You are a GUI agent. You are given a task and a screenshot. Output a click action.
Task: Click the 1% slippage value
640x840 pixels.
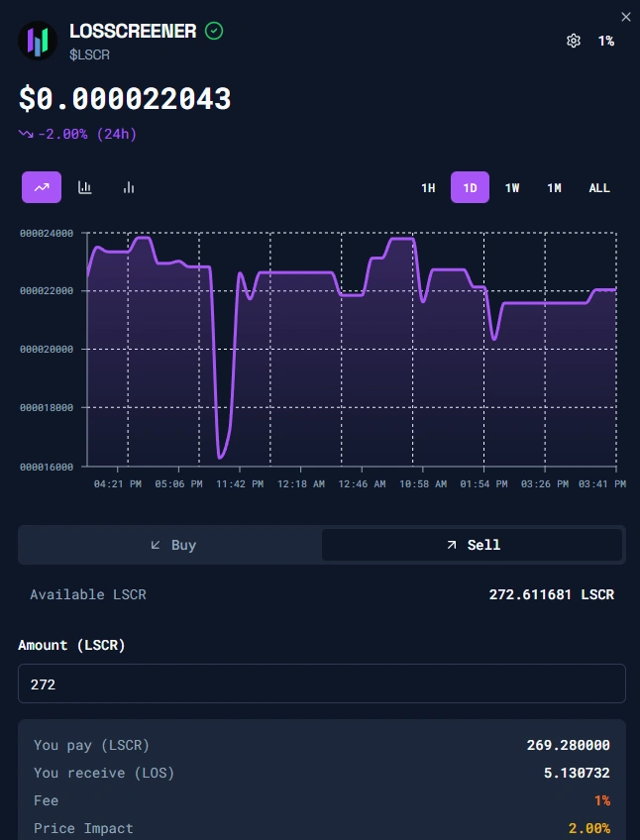[x=605, y=41]
